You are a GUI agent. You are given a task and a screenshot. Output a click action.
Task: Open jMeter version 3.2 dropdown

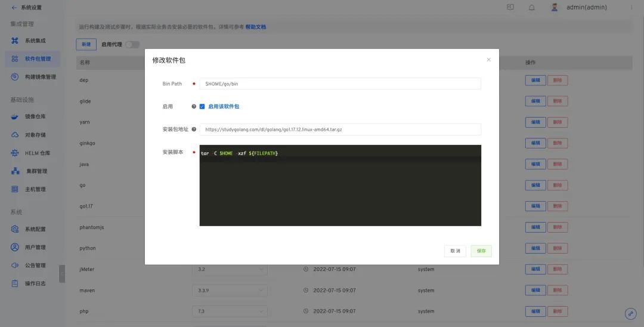click(230, 270)
